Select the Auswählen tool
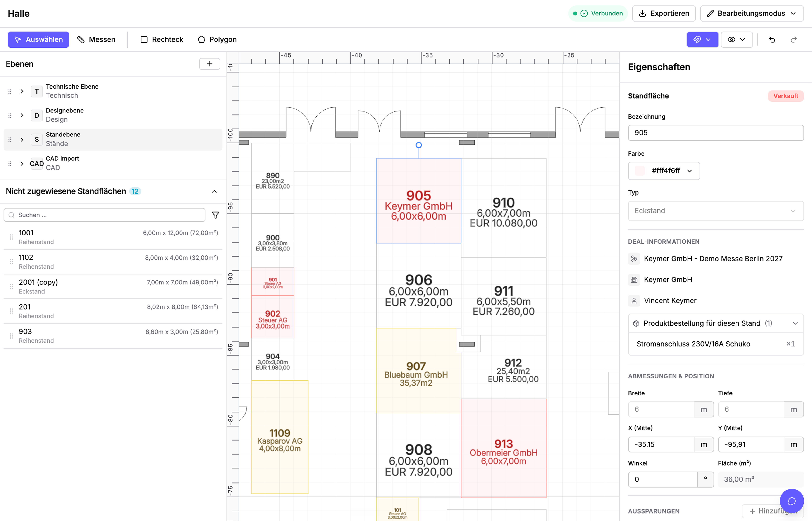 tap(38, 40)
